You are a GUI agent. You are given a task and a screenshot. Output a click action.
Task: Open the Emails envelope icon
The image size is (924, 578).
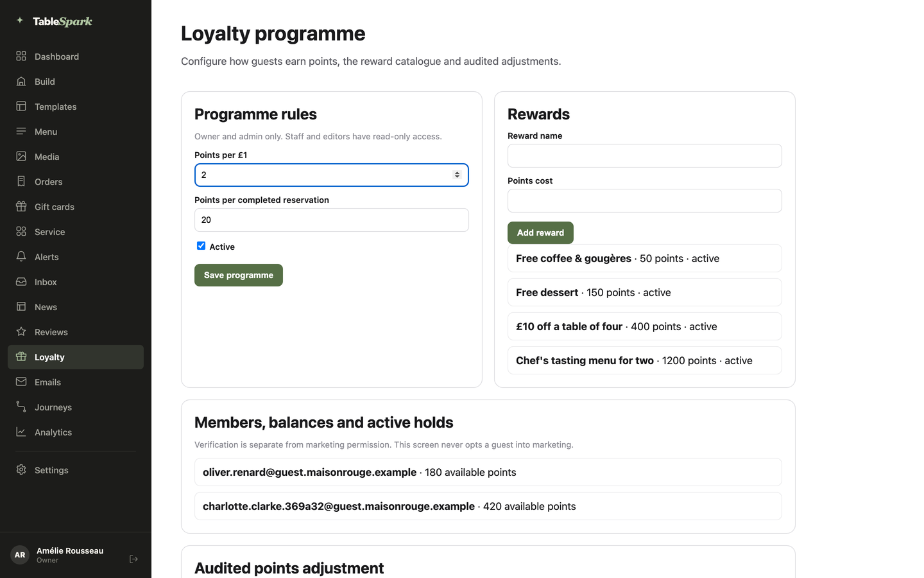pyautogui.click(x=21, y=382)
